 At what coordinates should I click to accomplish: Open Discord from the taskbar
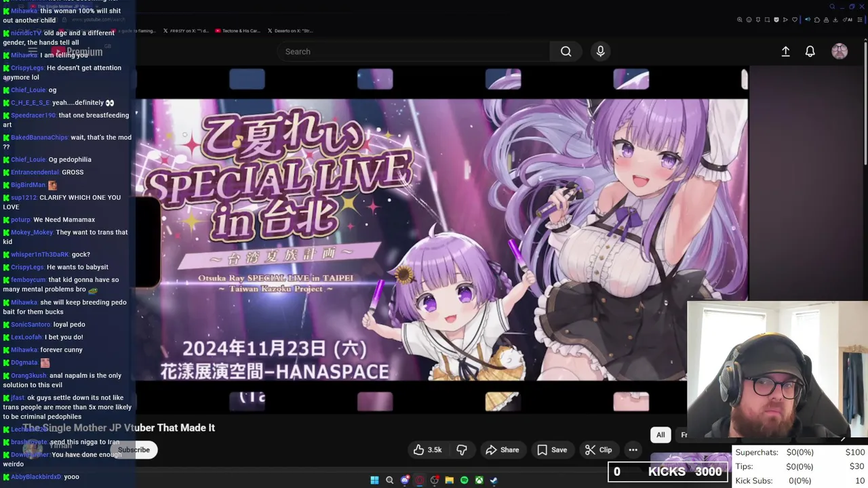(405, 480)
